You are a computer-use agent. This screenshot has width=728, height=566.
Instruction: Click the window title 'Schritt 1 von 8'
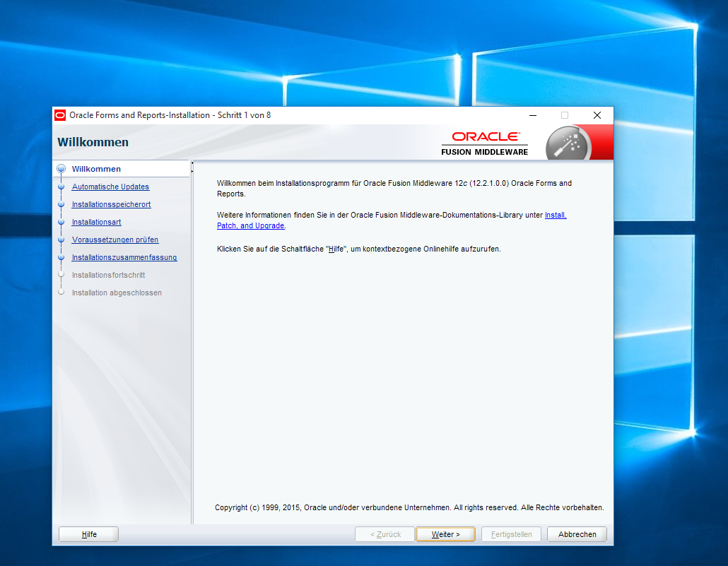[x=245, y=115]
